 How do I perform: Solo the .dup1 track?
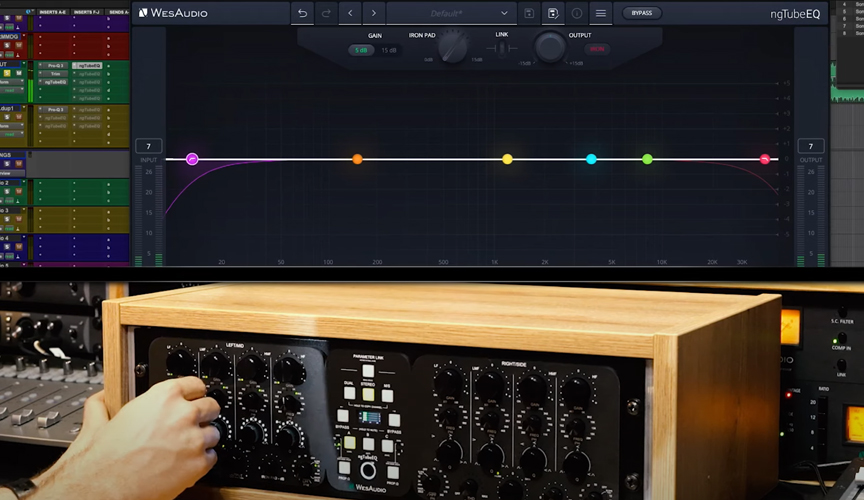(7, 117)
